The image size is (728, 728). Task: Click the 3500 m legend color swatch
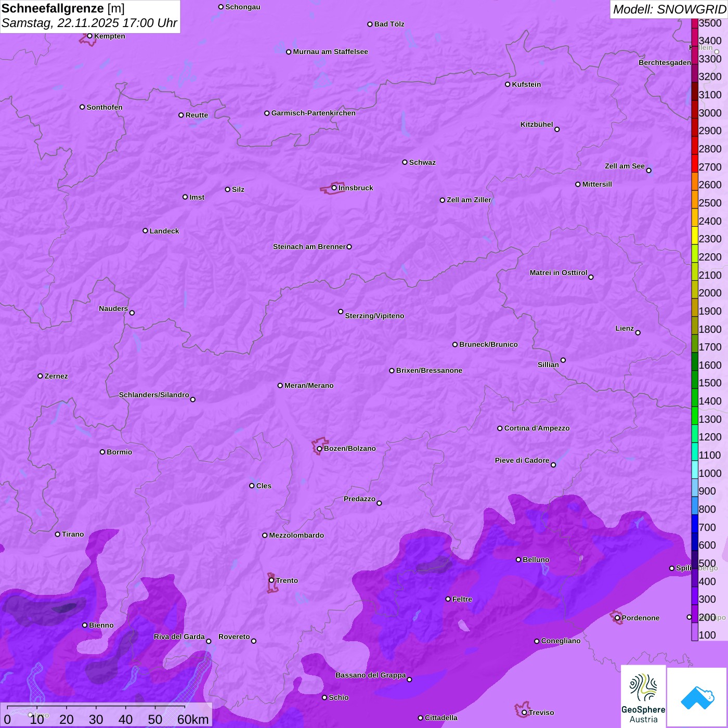point(695,23)
